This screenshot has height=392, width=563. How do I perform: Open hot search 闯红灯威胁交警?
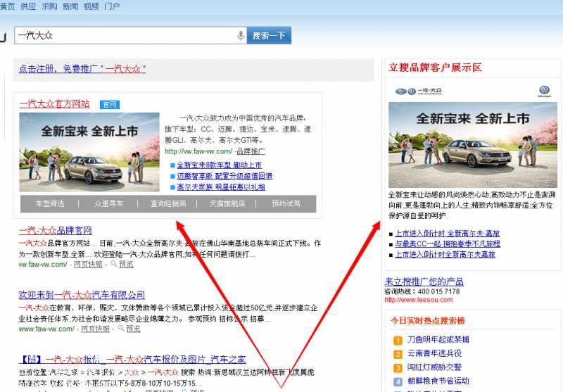click(434, 367)
